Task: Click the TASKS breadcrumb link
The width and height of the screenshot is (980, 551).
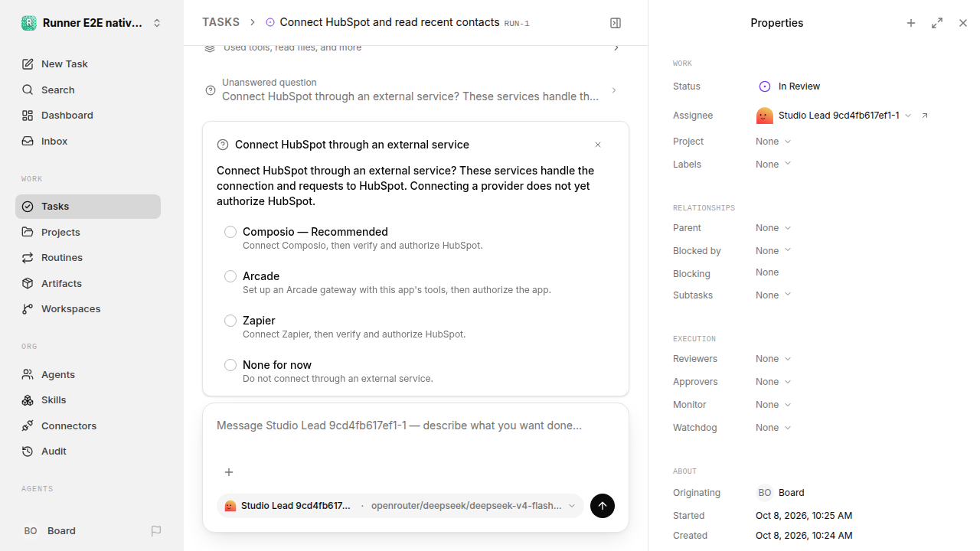Action: pos(220,23)
